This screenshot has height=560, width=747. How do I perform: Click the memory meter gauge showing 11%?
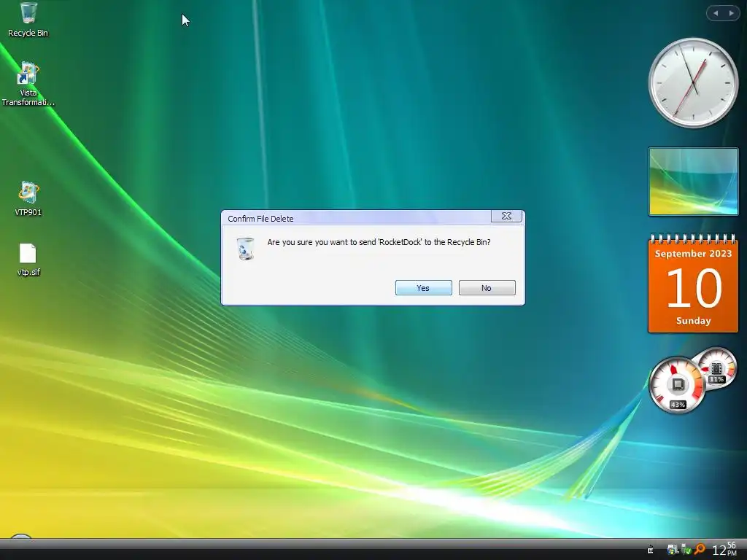click(718, 368)
